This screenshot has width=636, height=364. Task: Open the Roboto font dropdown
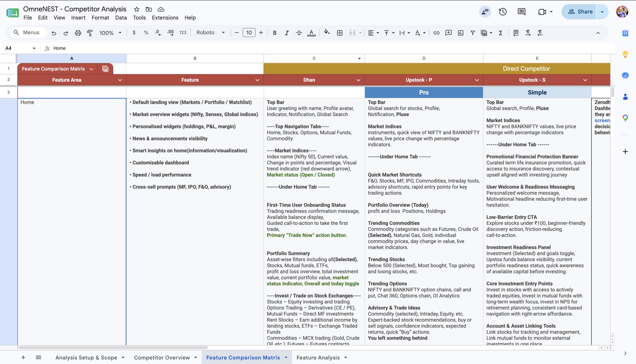pyautogui.click(x=211, y=32)
